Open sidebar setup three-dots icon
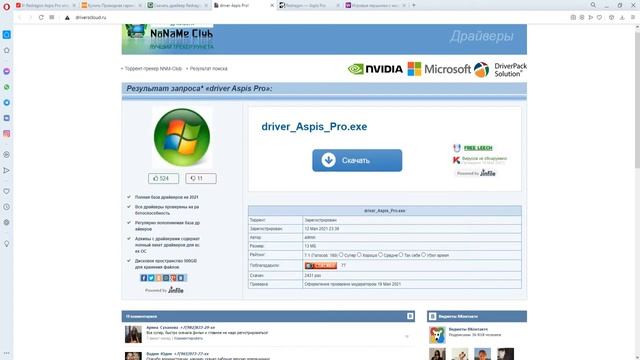 click(x=7, y=353)
